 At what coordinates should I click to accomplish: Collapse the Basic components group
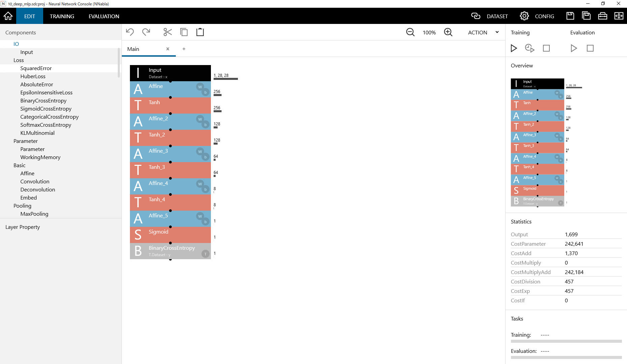coord(19,165)
